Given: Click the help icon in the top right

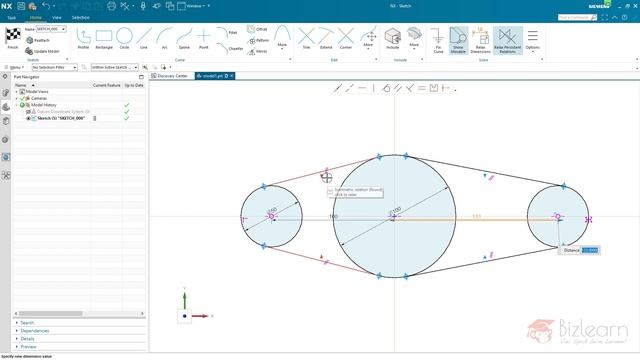Looking at the screenshot, I should [x=624, y=17].
